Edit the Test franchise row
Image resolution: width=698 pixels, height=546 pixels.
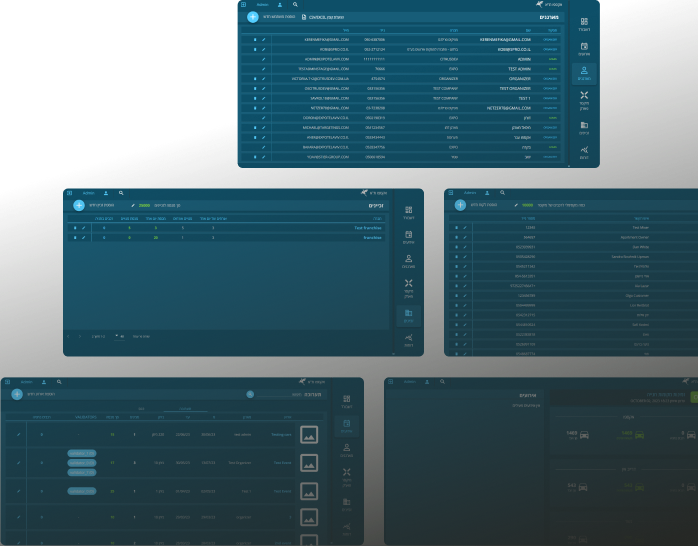click(83, 228)
